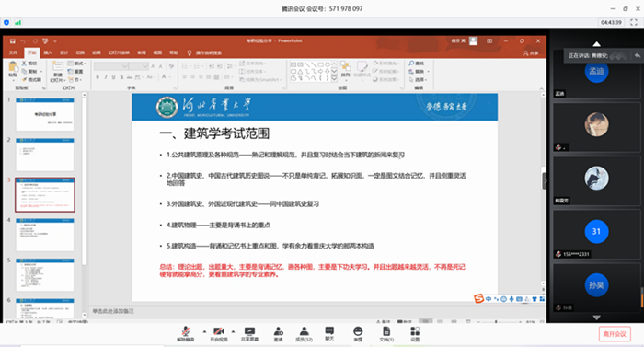Open the Insert ribbon tab

click(48, 52)
